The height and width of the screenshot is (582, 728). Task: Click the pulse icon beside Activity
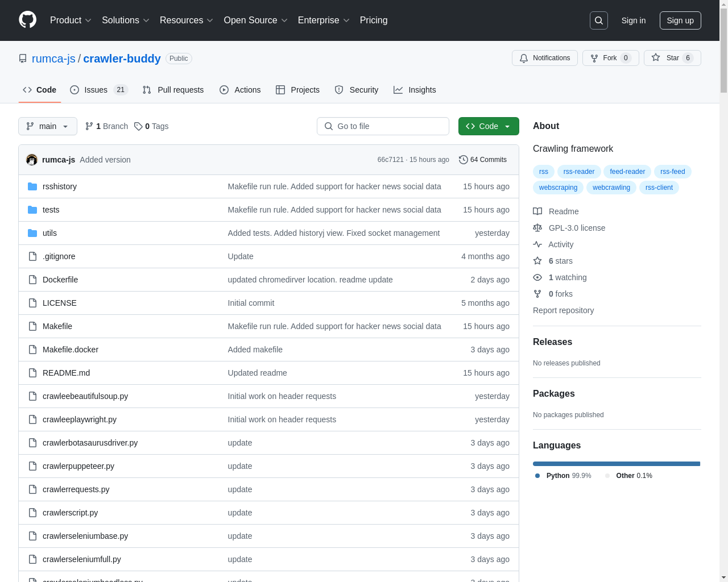(537, 244)
